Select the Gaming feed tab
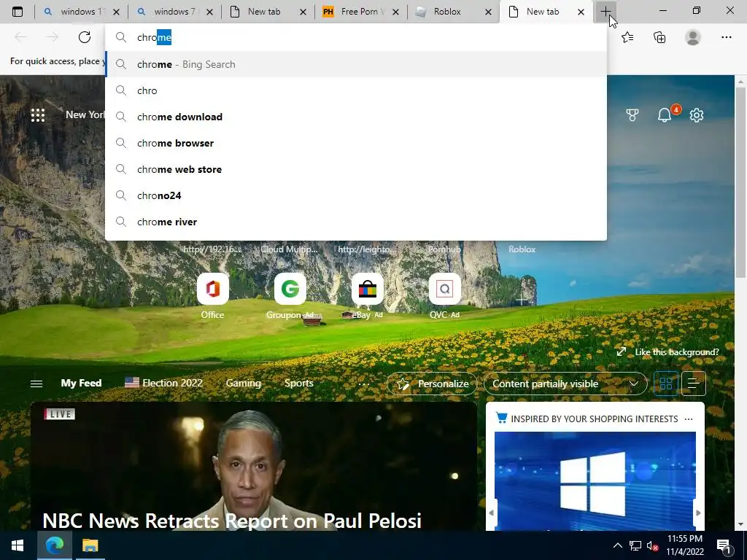Viewport: 747px width, 560px height. [x=244, y=383]
